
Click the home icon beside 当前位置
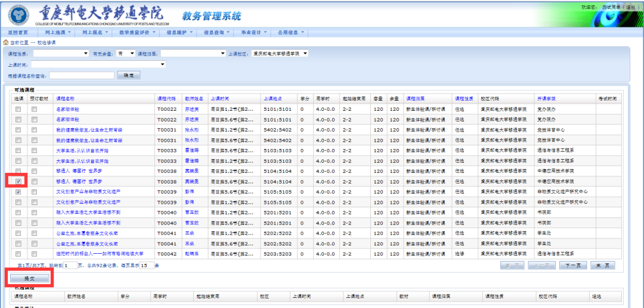[x=6, y=43]
